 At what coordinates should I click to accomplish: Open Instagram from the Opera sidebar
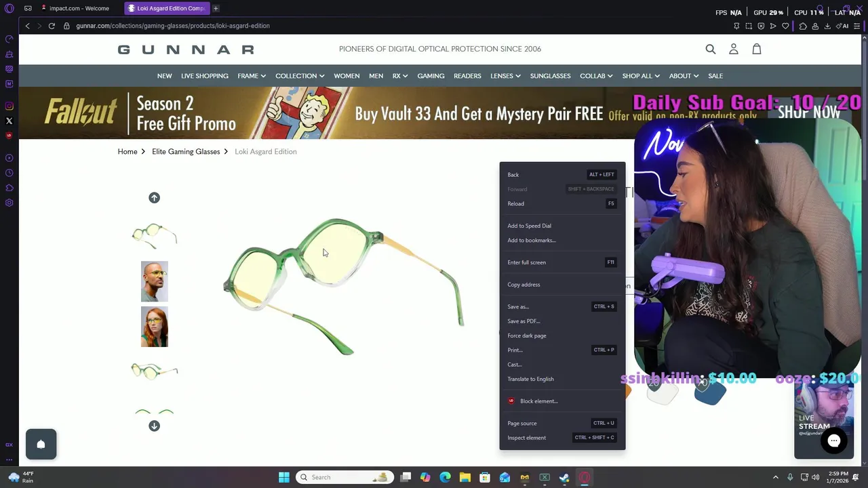pos(9,106)
